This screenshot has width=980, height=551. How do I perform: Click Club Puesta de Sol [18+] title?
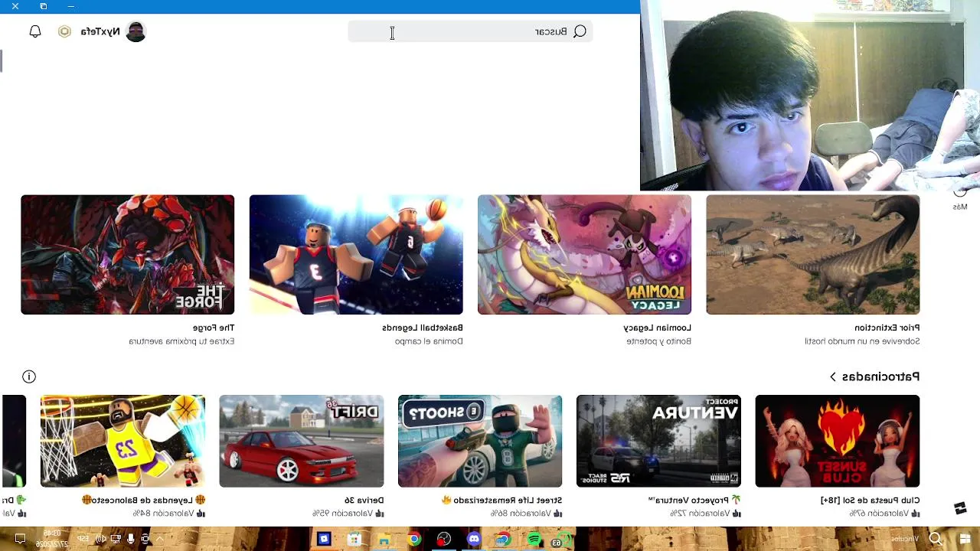(x=870, y=500)
